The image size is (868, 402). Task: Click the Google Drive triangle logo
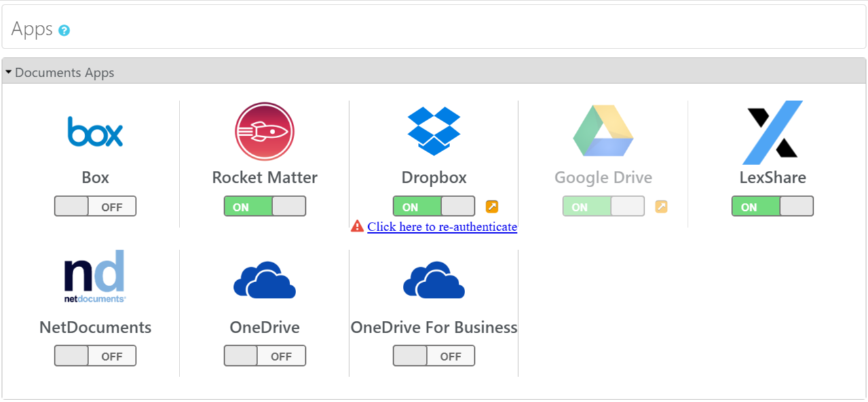603,132
